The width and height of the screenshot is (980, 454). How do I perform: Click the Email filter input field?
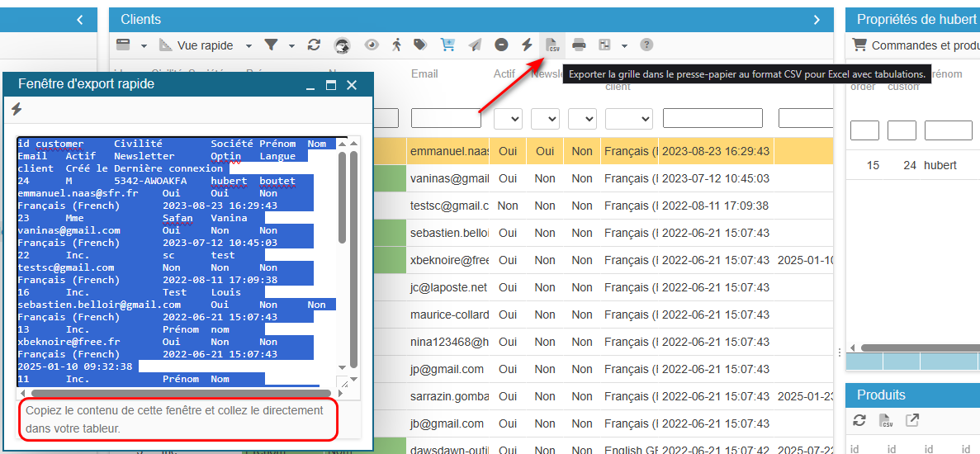click(446, 119)
